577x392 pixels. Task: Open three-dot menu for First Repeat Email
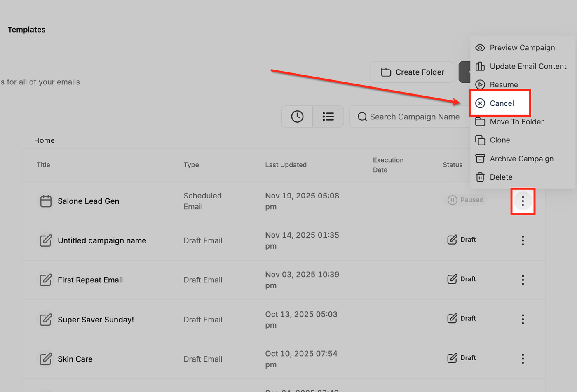(523, 280)
